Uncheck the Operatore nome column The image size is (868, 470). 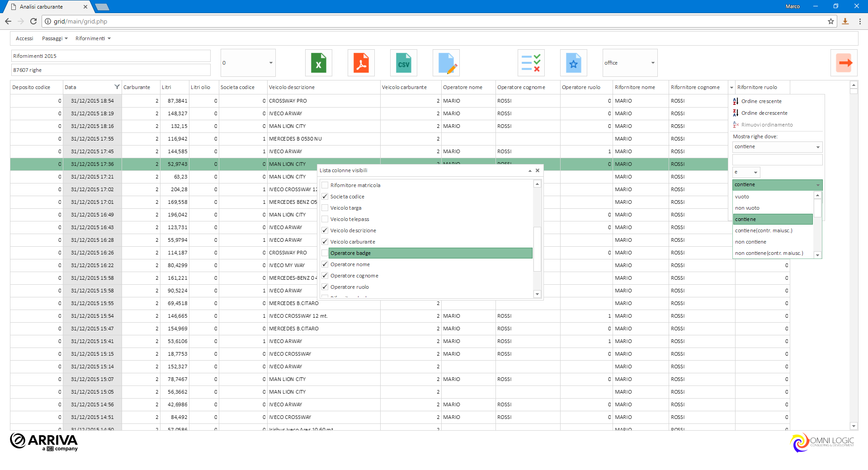coord(325,264)
